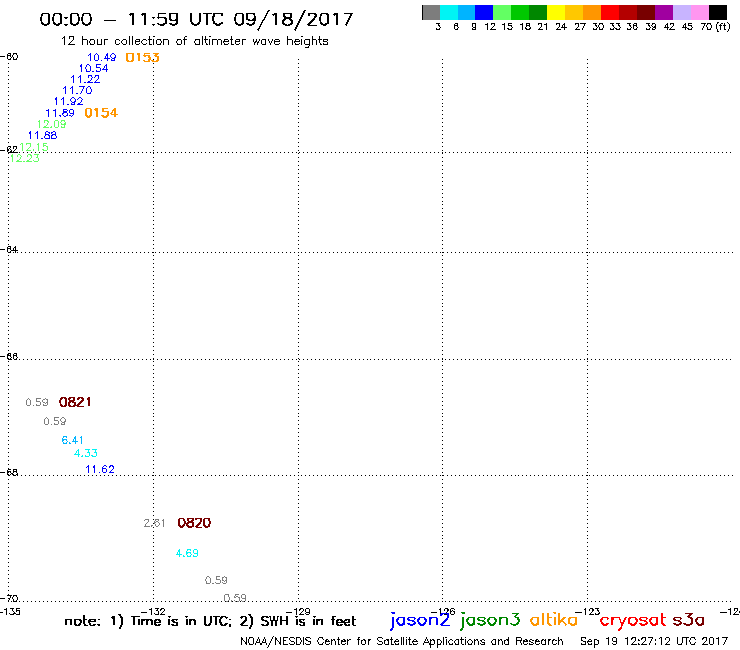Click the 11.88 wave height value
740x650 pixels.
click(42, 135)
